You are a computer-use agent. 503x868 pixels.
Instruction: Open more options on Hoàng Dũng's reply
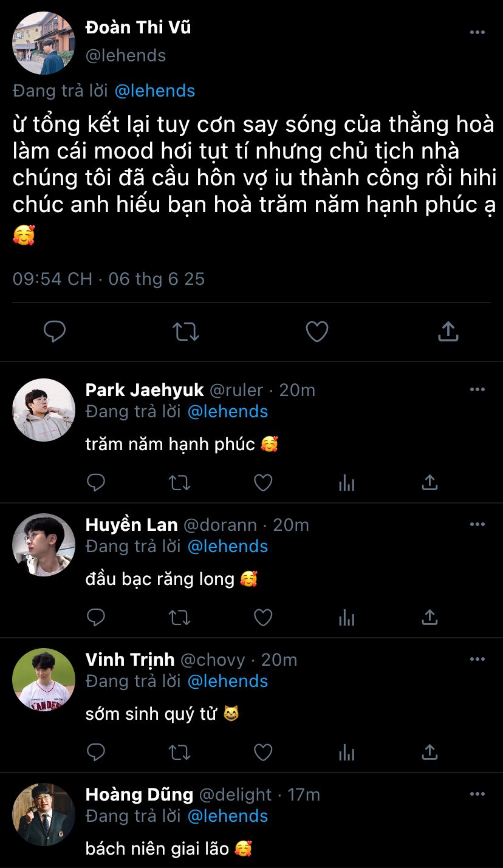[x=477, y=794]
